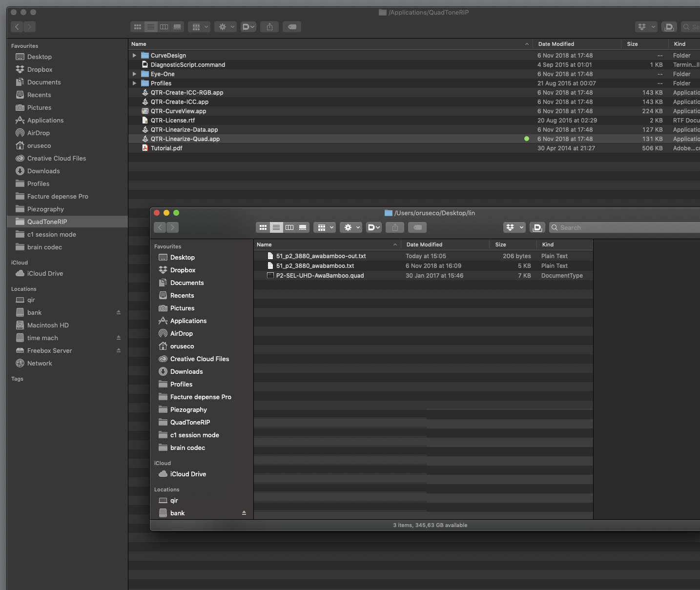The width and height of the screenshot is (700, 590).
Task: Switch Desktop/lin window to icon view
Action: click(x=263, y=227)
